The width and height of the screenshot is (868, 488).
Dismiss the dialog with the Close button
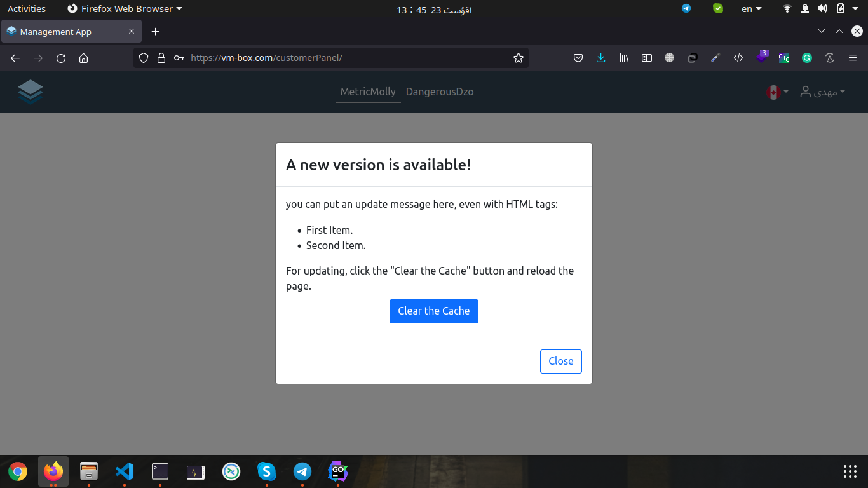click(x=560, y=361)
